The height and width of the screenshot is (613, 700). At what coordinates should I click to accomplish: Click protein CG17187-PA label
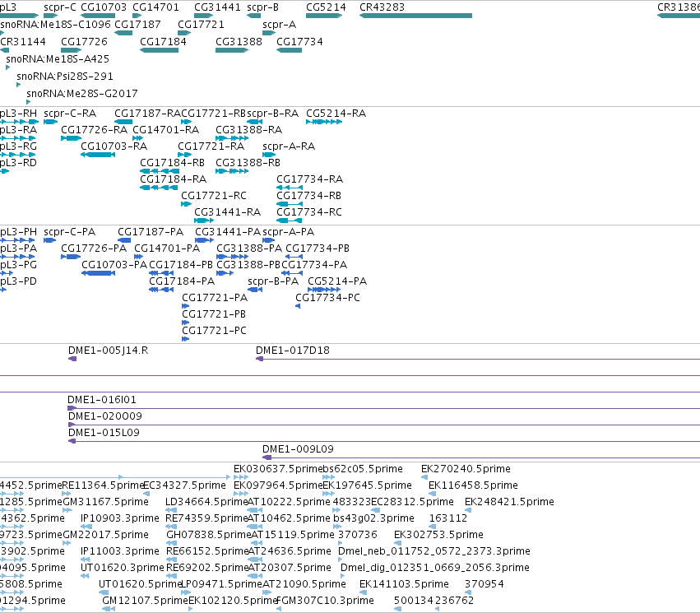click(x=151, y=232)
